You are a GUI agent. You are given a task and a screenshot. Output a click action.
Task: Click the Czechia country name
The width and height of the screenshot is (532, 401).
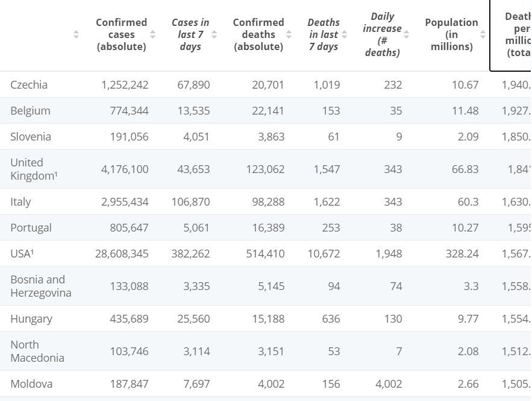click(x=29, y=85)
